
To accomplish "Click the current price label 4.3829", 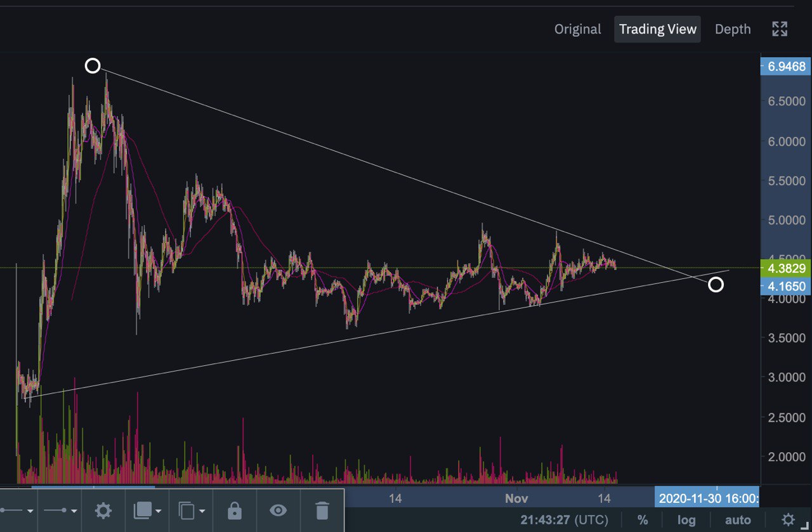I will (786, 268).
